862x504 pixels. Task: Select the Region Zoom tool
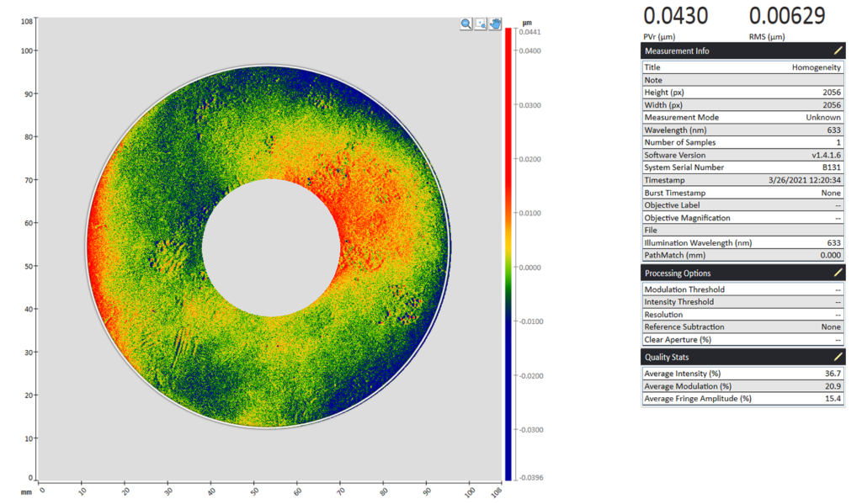tap(481, 24)
